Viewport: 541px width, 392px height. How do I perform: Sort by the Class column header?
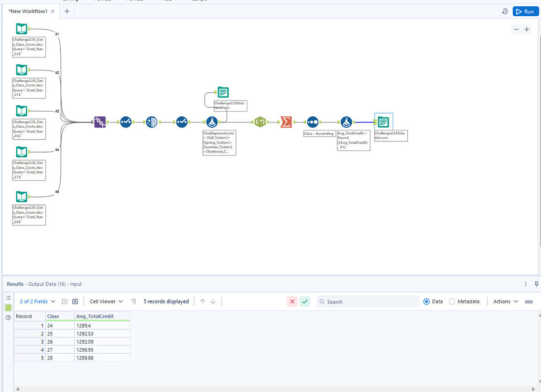pos(60,316)
